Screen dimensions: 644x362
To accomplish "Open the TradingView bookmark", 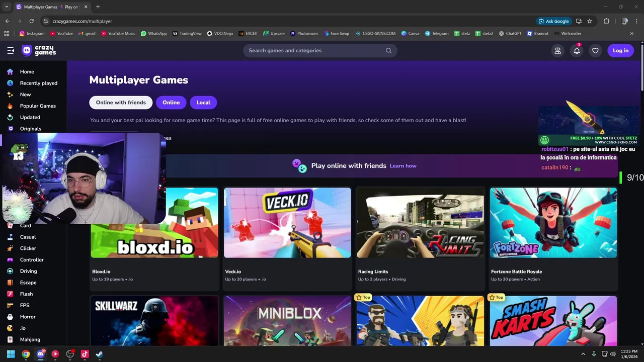I will [x=187, y=34].
